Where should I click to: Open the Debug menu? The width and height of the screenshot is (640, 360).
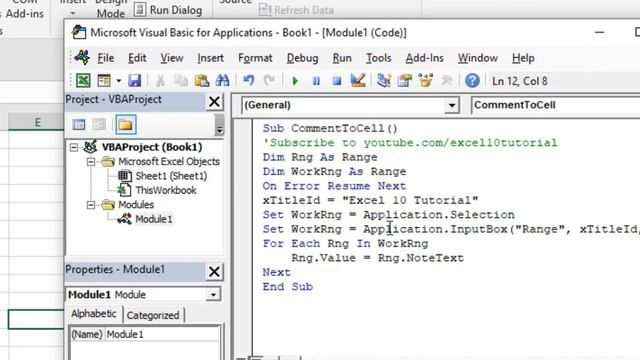(302, 58)
